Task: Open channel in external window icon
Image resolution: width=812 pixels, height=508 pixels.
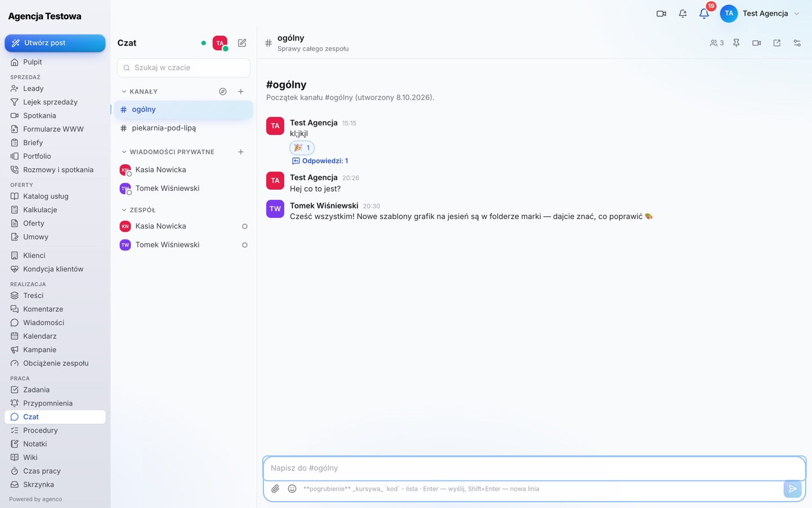Action: 777,43
